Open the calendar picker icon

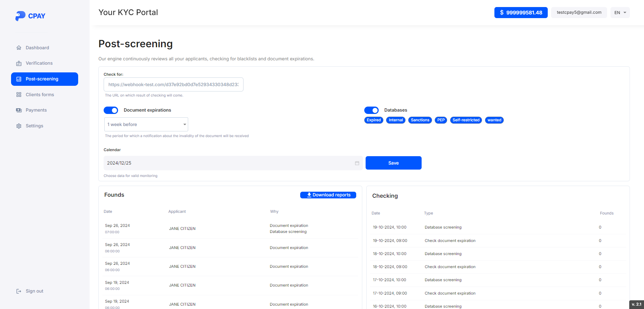tap(357, 163)
